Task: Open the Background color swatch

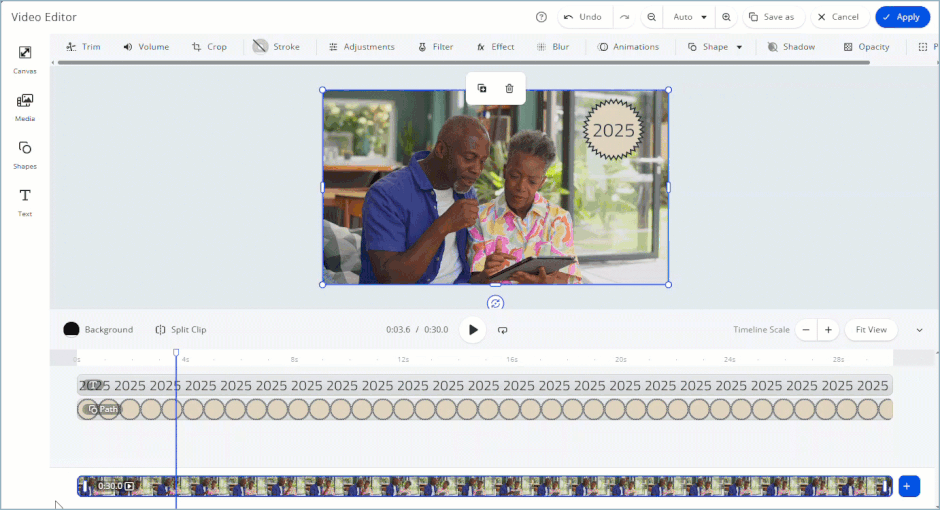Action: 71,329
